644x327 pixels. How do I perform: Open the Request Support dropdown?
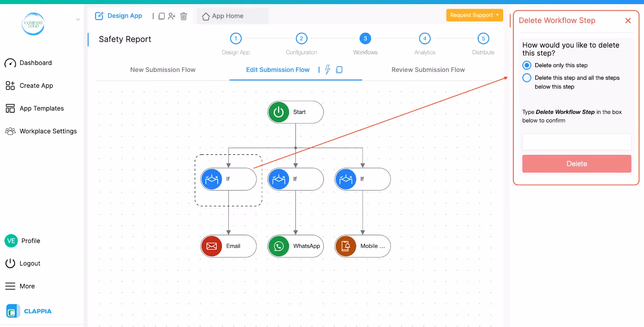point(475,15)
